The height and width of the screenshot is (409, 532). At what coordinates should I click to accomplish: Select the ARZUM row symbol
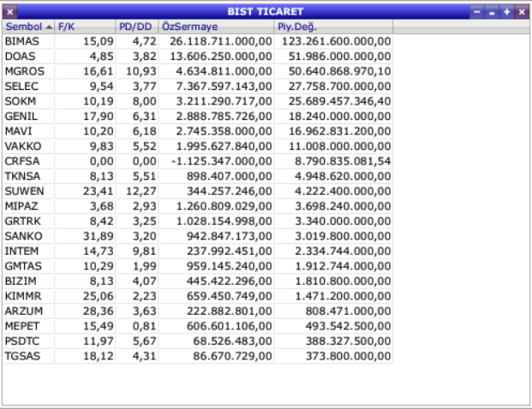coord(24,311)
